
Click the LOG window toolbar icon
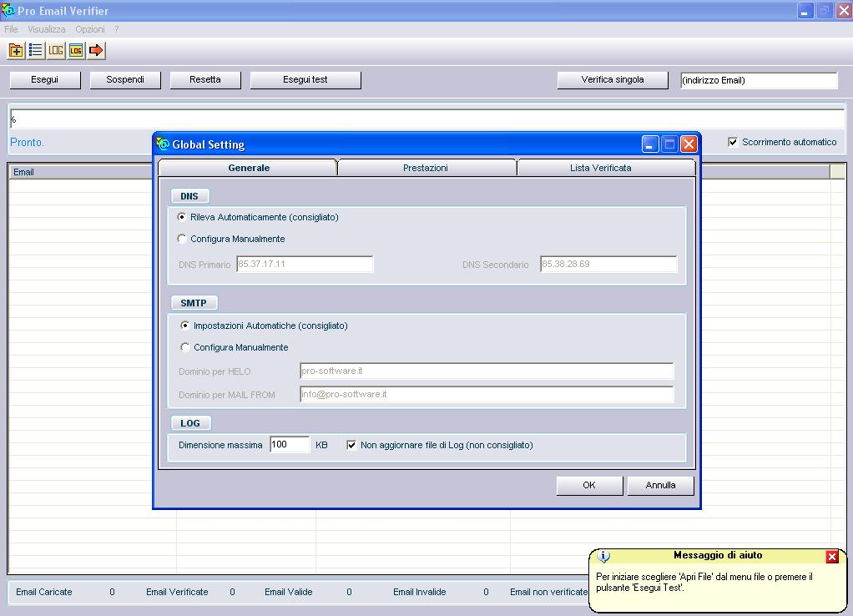[76, 51]
